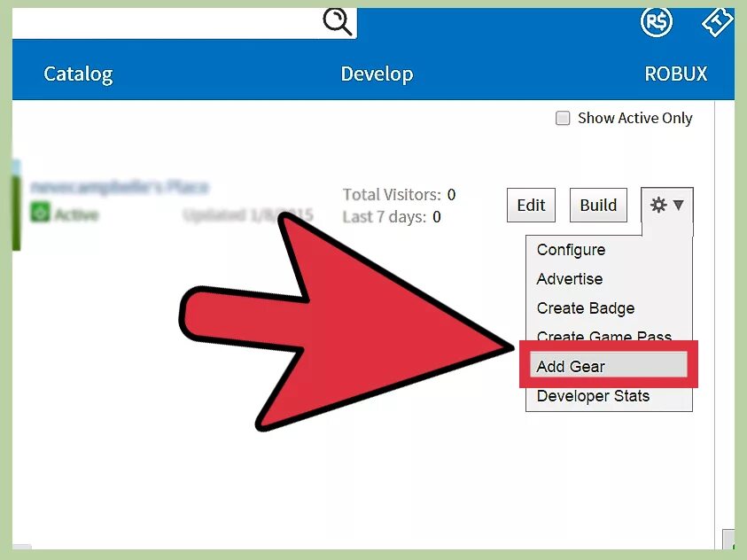Click the blurred Updated date text
This screenshot has width=747, height=560.
pyautogui.click(x=248, y=215)
